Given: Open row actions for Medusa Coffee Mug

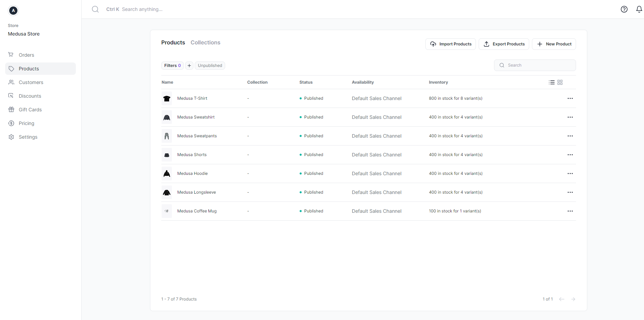Looking at the screenshot, I should pos(570,211).
